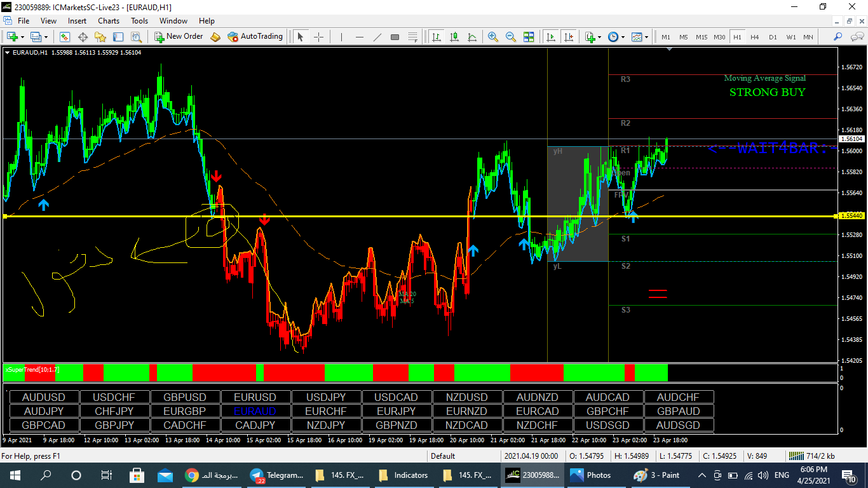Toggle the chart shift button
The height and width of the screenshot is (488, 868).
(x=569, y=37)
